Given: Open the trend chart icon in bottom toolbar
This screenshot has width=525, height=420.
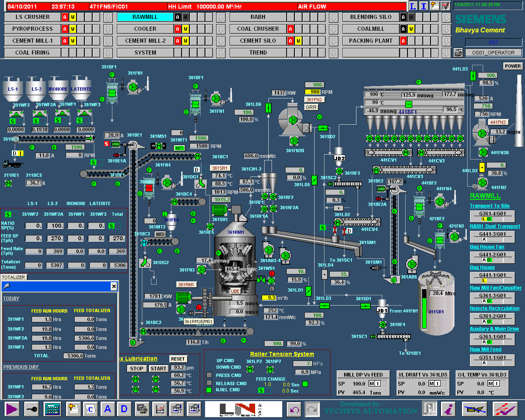Looking at the screenshot, I should (160, 409).
